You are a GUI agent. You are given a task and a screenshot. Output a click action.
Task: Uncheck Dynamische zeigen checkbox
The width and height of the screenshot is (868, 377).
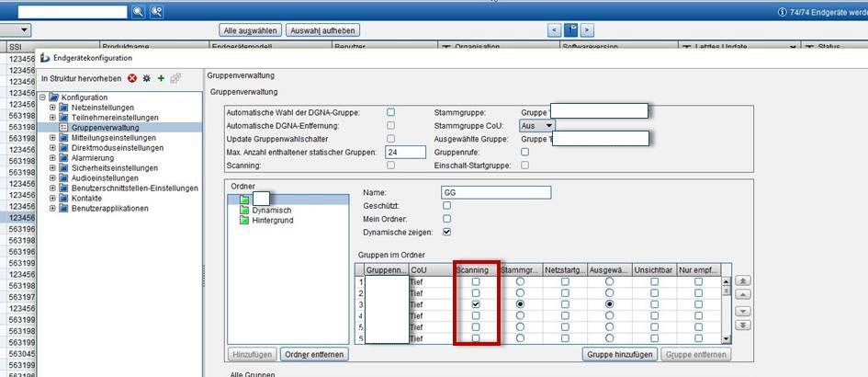coord(447,233)
